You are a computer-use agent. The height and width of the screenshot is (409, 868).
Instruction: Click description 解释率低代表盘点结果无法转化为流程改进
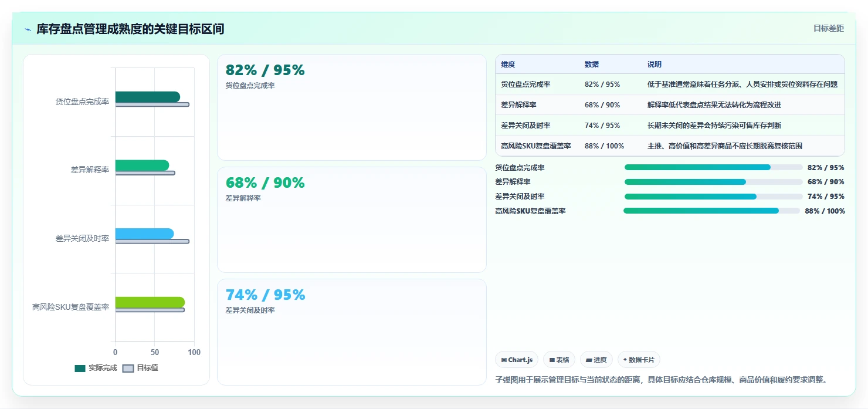(x=714, y=105)
